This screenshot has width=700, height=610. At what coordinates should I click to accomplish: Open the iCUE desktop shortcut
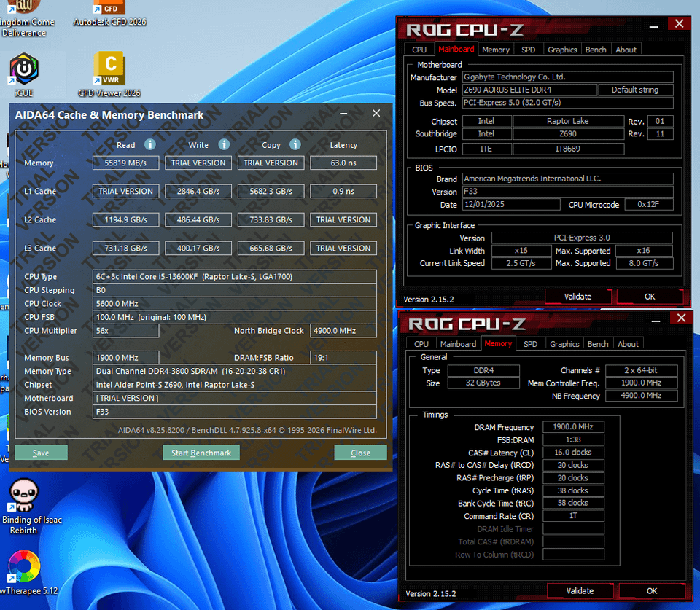point(23,73)
